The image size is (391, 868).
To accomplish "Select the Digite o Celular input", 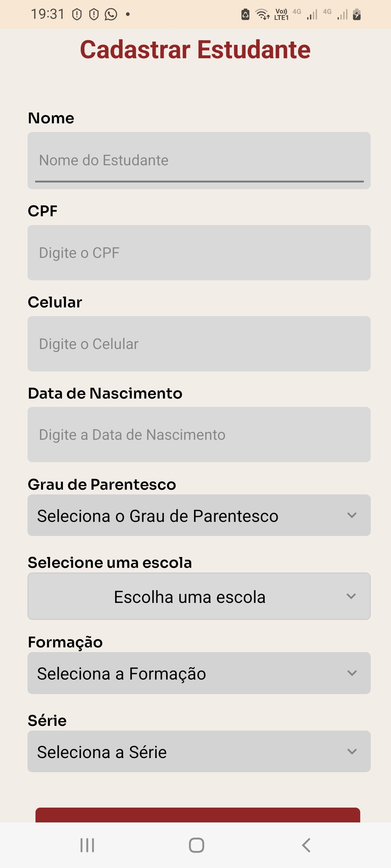I will 199,344.
